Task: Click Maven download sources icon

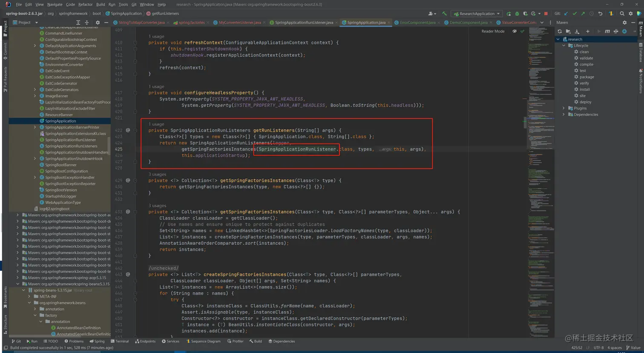Action: [577, 31]
